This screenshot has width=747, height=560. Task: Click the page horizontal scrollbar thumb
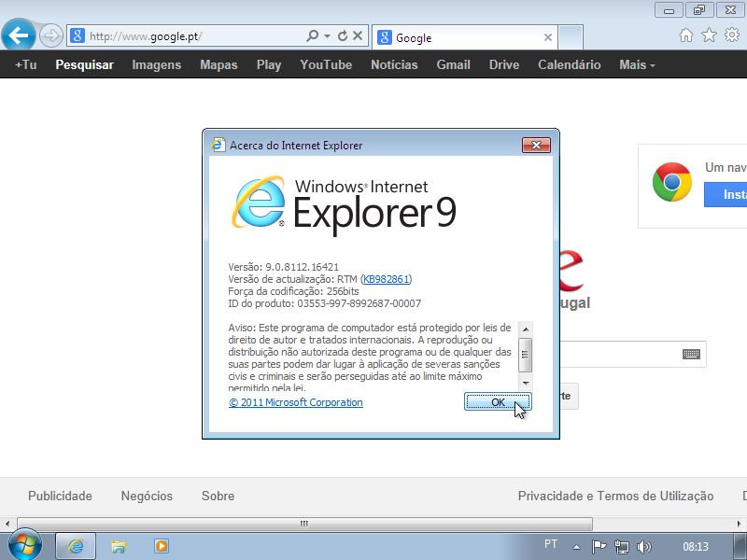coord(305,524)
